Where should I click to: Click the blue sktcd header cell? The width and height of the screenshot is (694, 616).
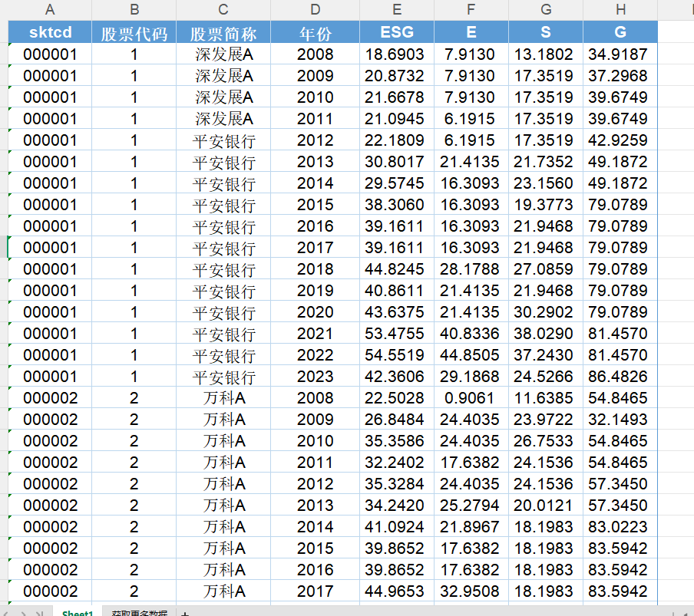pyautogui.click(x=50, y=32)
